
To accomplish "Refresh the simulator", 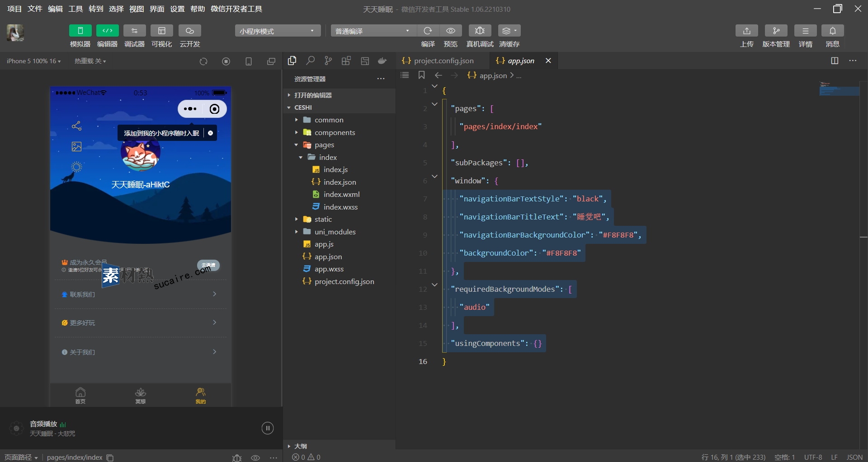I will click(x=203, y=61).
